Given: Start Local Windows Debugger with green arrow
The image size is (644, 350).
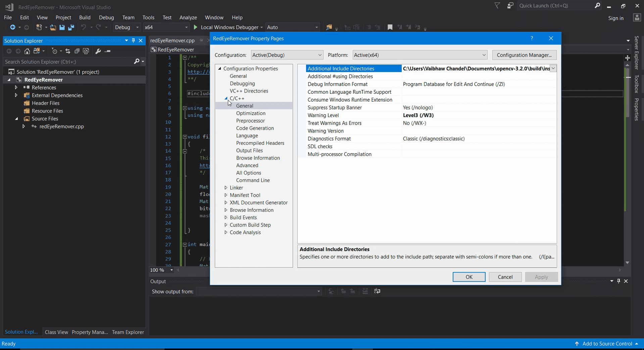Looking at the screenshot, I should [195, 27].
